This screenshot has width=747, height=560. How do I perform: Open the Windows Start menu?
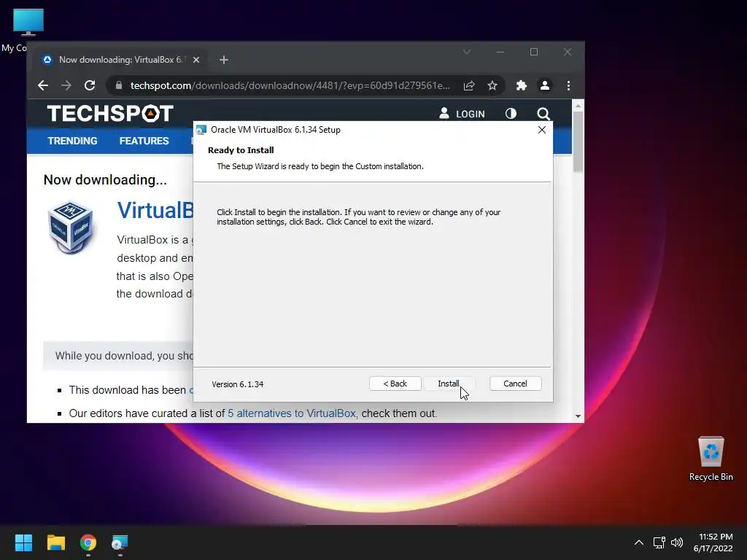[23, 542]
